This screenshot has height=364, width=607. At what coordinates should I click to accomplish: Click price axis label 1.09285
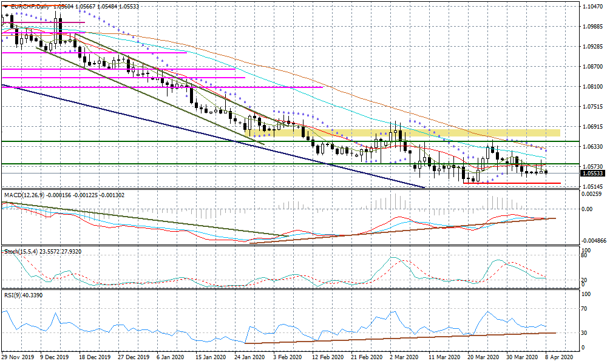tap(592, 47)
